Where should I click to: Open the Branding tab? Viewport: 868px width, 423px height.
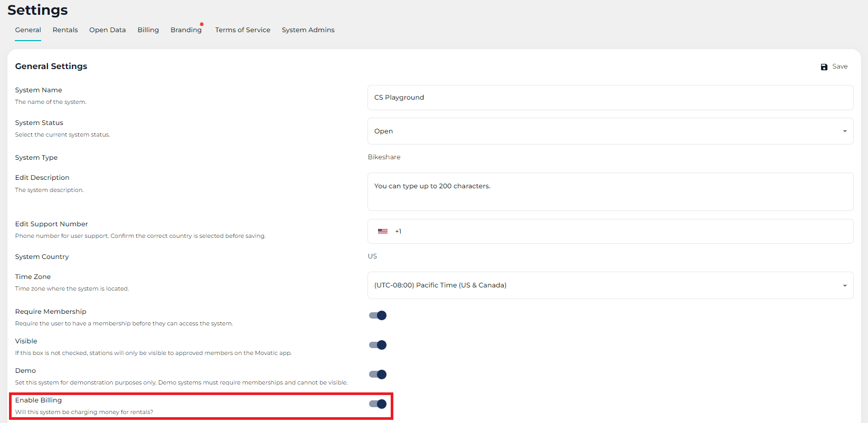point(186,30)
